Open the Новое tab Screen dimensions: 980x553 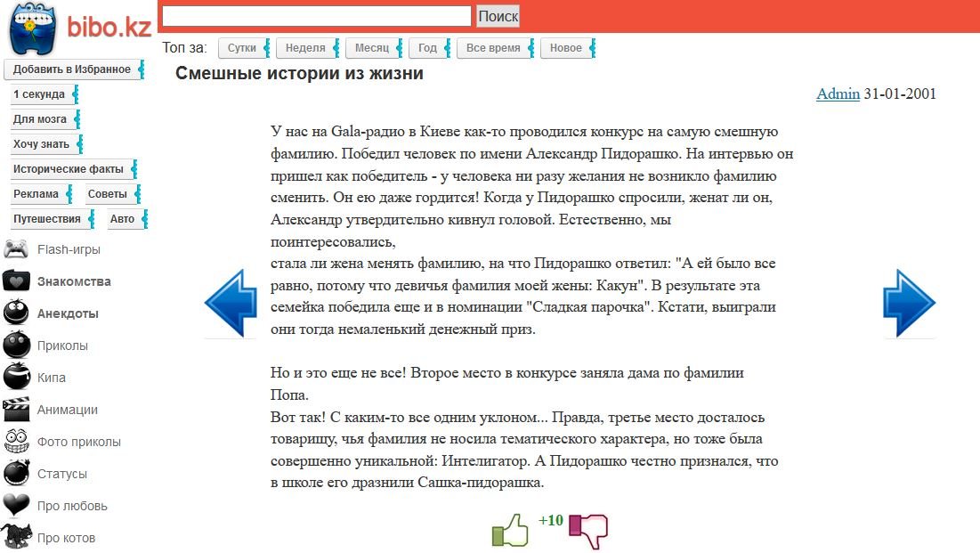pos(566,48)
